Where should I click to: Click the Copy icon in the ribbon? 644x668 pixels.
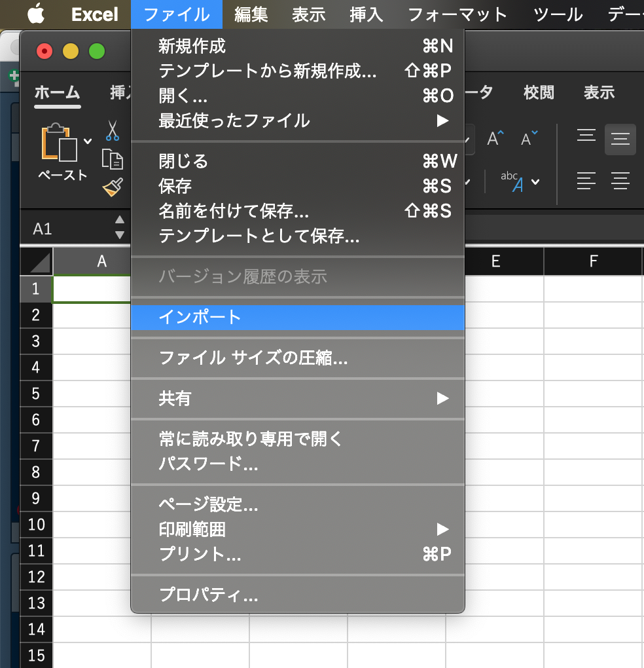pos(112,159)
